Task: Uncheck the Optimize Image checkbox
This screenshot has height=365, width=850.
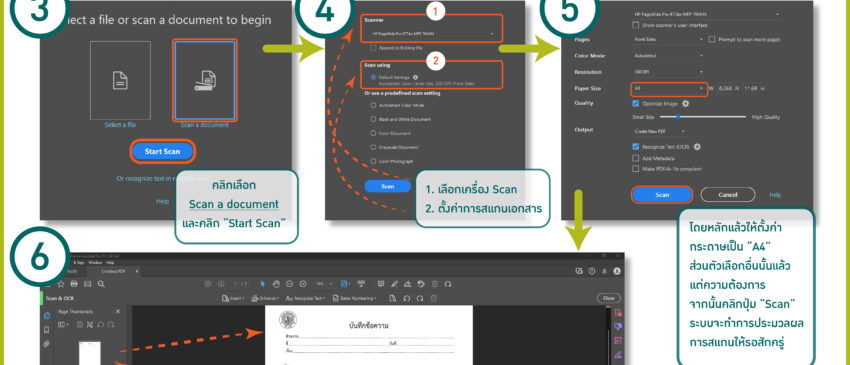Action: [635, 103]
